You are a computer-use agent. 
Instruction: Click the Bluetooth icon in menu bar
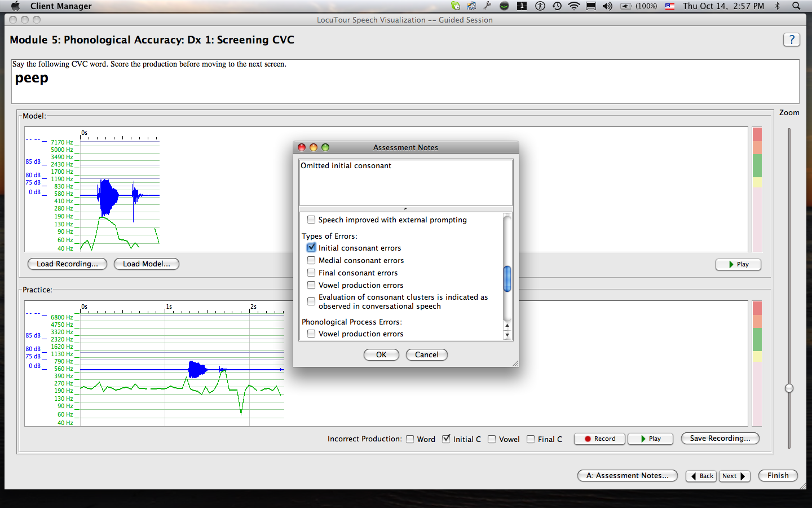click(x=777, y=6)
